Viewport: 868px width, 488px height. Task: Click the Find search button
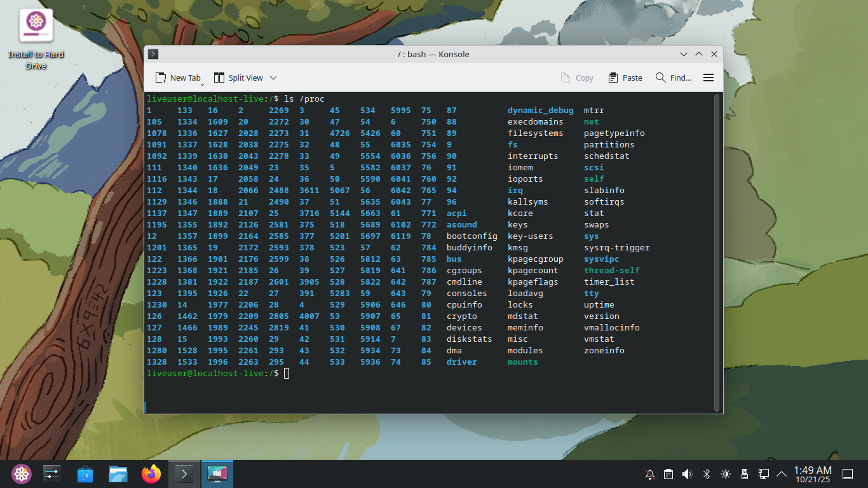[674, 78]
